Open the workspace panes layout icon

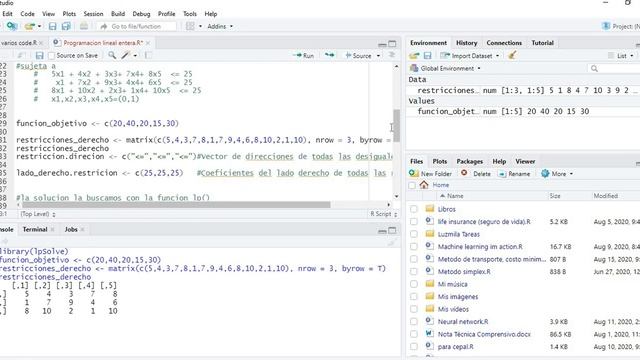(190, 26)
